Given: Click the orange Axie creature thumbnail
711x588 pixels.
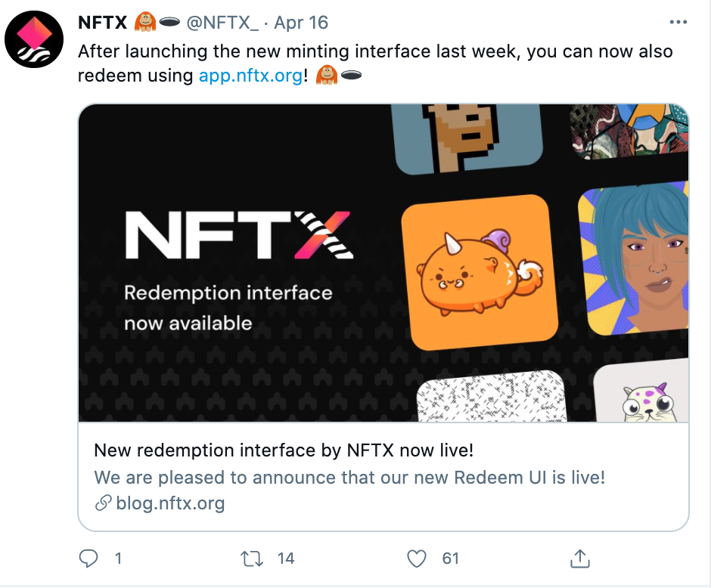Looking at the screenshot, I should (480, 272).
